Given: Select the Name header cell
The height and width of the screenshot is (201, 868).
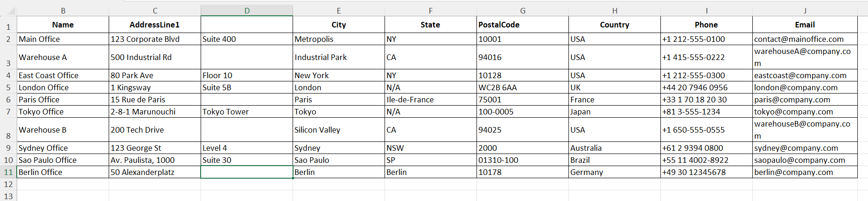Looking at the screenshot, I should click(x=63, y=25).
